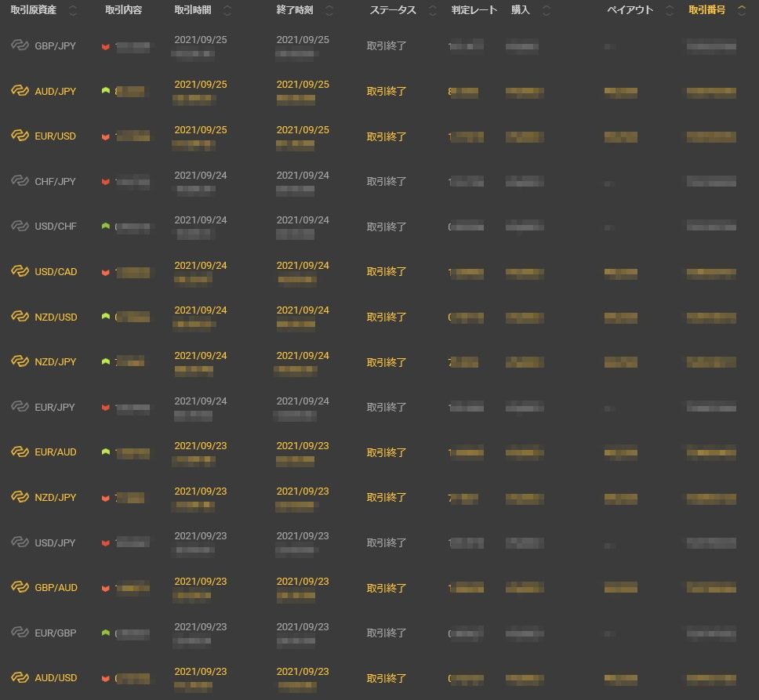This screenshot has height=700, width=759.
Task: Click 取引終了 status in the GBP/JPY row
Action: [x=387, y=45]
